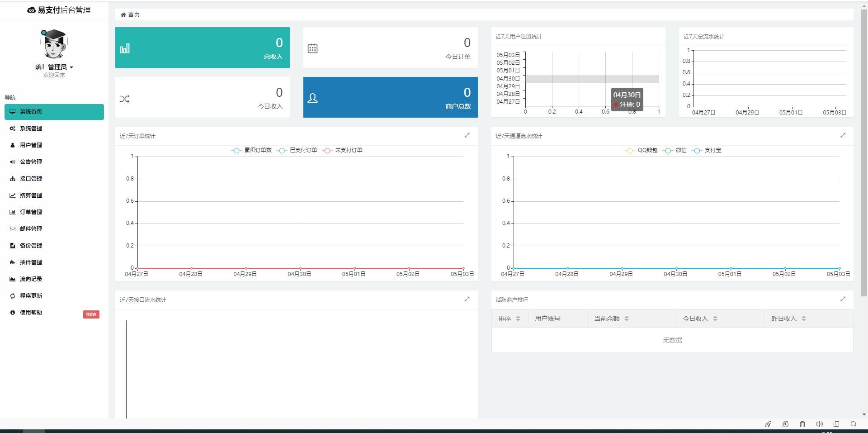Sort table by 昨日收入 column arrows
The height and width of the screenshot is (433, 868).
pos(804,319)
